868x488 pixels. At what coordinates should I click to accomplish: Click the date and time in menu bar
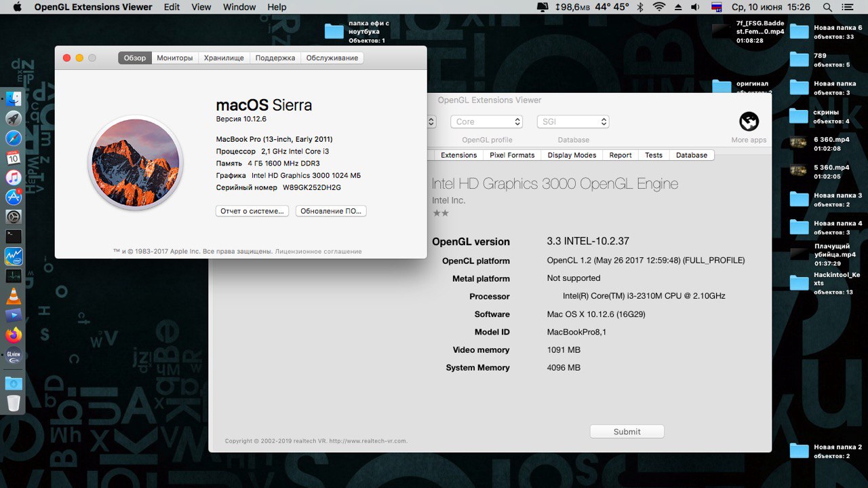coord(772,7)
